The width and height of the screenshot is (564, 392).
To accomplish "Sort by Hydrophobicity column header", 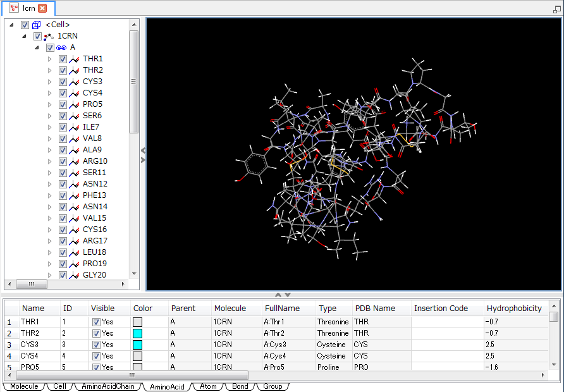I will click(513, 309).
